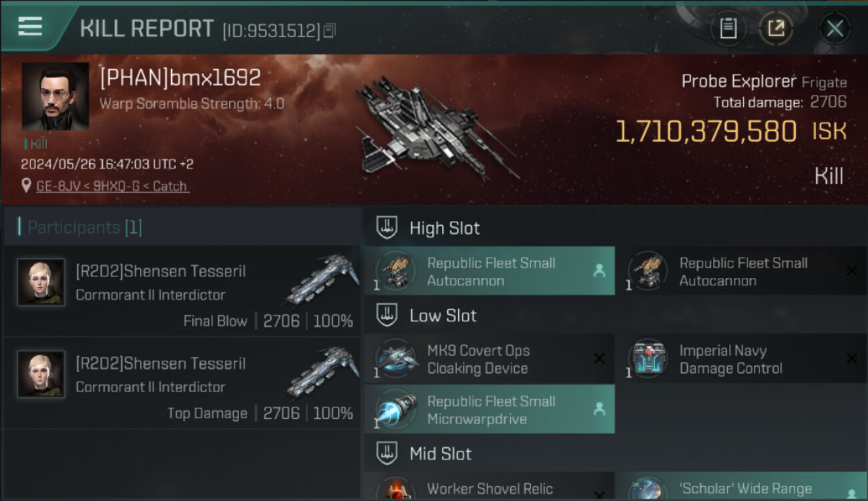Select the Republic Fleet Small Microwarpdrive
This screenshot has height=501, width=868.
[489, 409]
